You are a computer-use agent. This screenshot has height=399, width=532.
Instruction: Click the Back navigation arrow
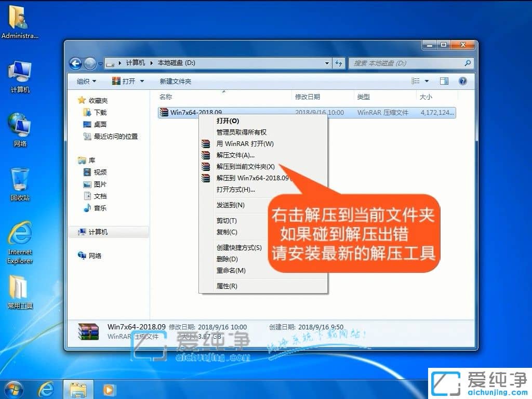coord(74,63)
